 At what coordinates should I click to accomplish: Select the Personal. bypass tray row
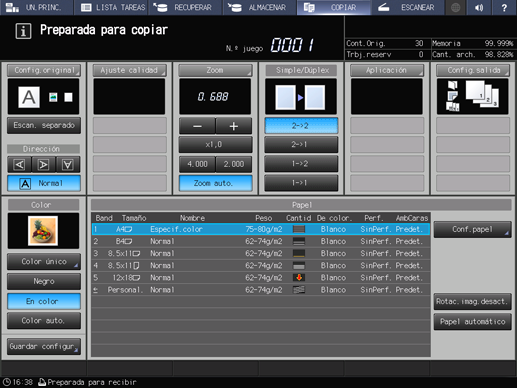[x=261, y=290]
